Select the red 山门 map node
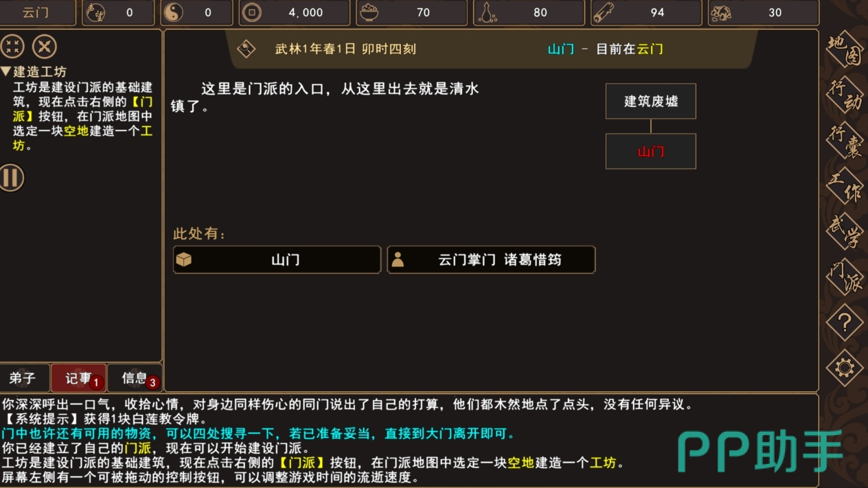The height and width of the screenshot is (488, 868). [x=651, y=151]
